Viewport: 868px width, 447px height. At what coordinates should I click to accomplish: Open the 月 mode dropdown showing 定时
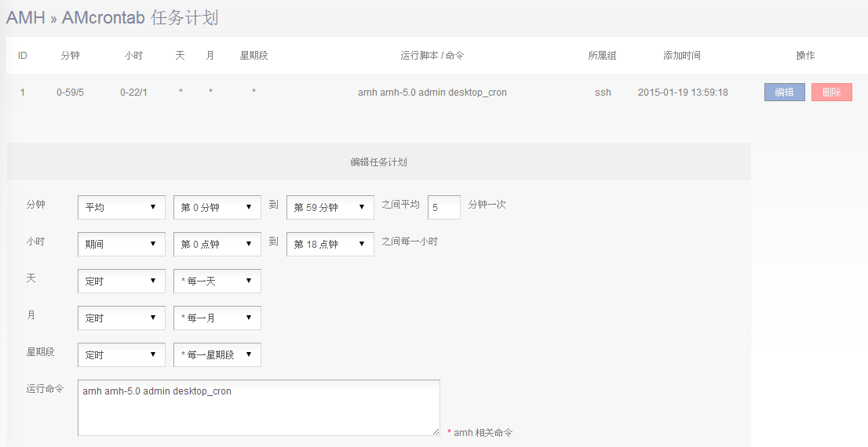coord(122,318)
